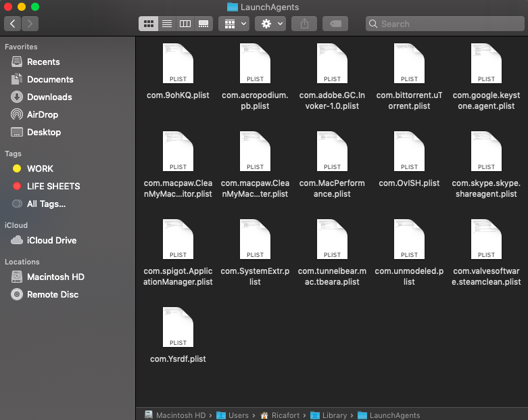Screen dimensions: 528x420
Task: Click the Edit Tags toolbar button
Action: 336,24
